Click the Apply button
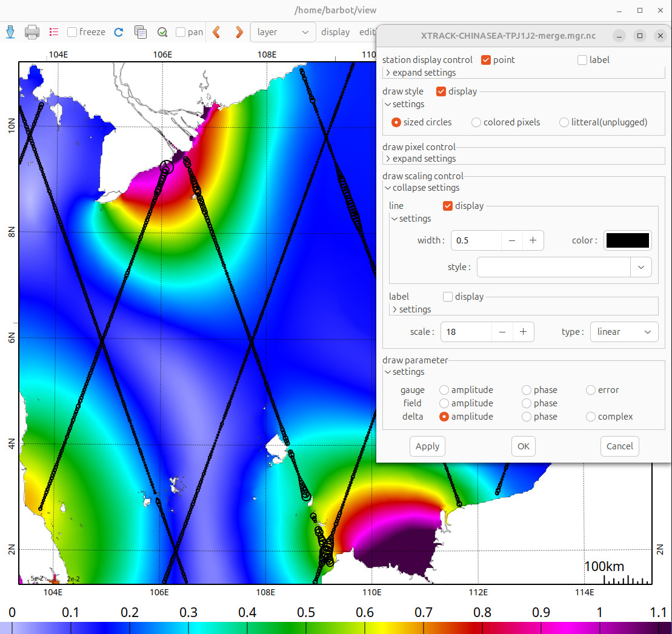672x634 pixels. [x=427, y=446]
